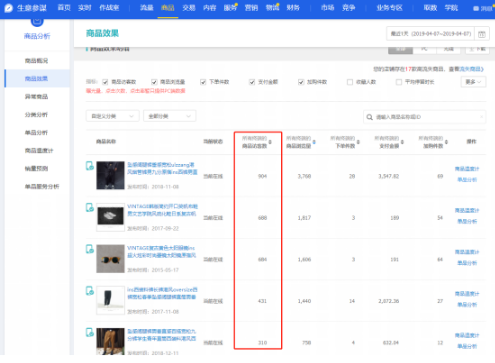Image resolution: width=495 pixels, height=363 pixels.
Task: Expand the 更多 metrics dropdown
Action: [x=473, y=82]
